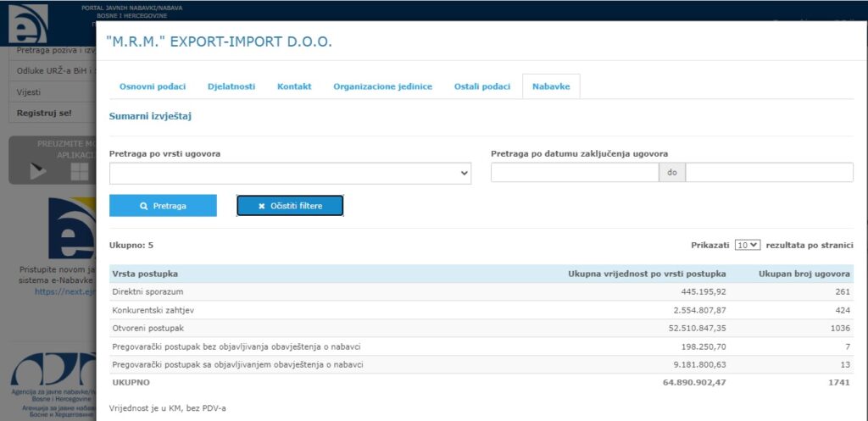The height and width of the screenshot is (421, 868).
Task: Open Pretraga poziva in background sidebar
Action: click(56, 51)
